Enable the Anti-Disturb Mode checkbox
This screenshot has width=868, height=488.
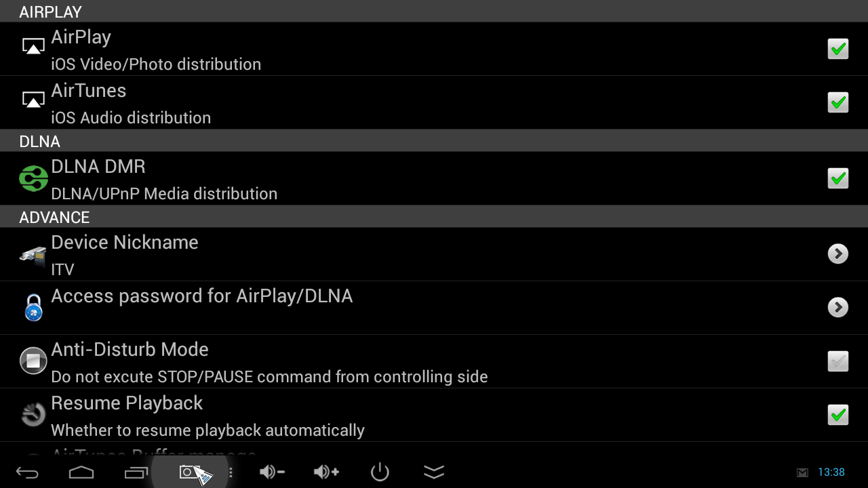[x=838, y=361]
